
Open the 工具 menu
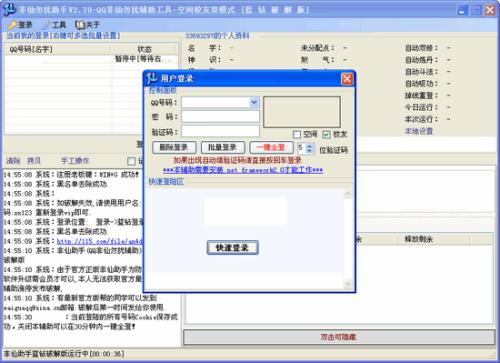coord(55,25)
